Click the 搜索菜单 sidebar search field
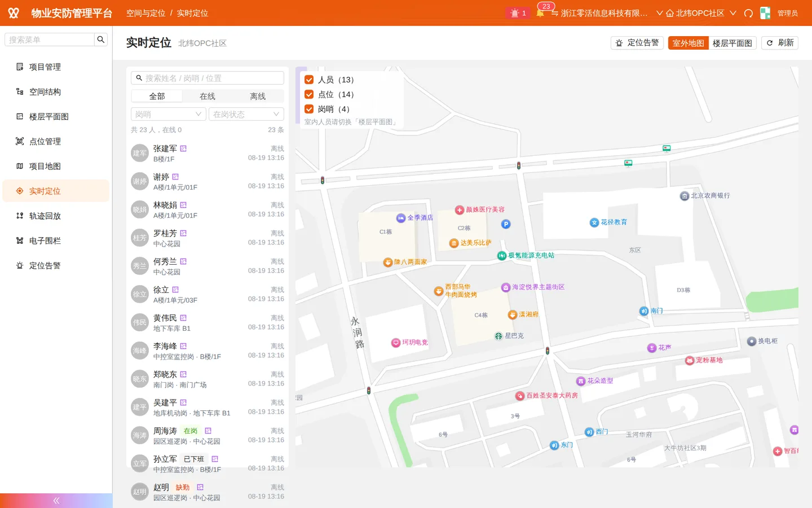 pos(50,40)
